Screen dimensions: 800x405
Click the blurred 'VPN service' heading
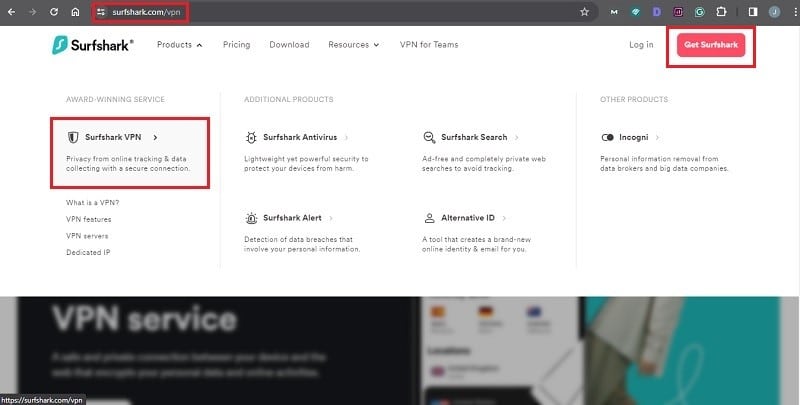click(x=144, y=319)
